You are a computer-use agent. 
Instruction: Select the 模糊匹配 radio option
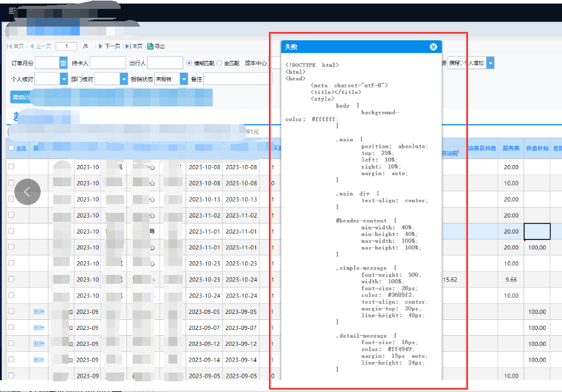click(x=189, y=63)
